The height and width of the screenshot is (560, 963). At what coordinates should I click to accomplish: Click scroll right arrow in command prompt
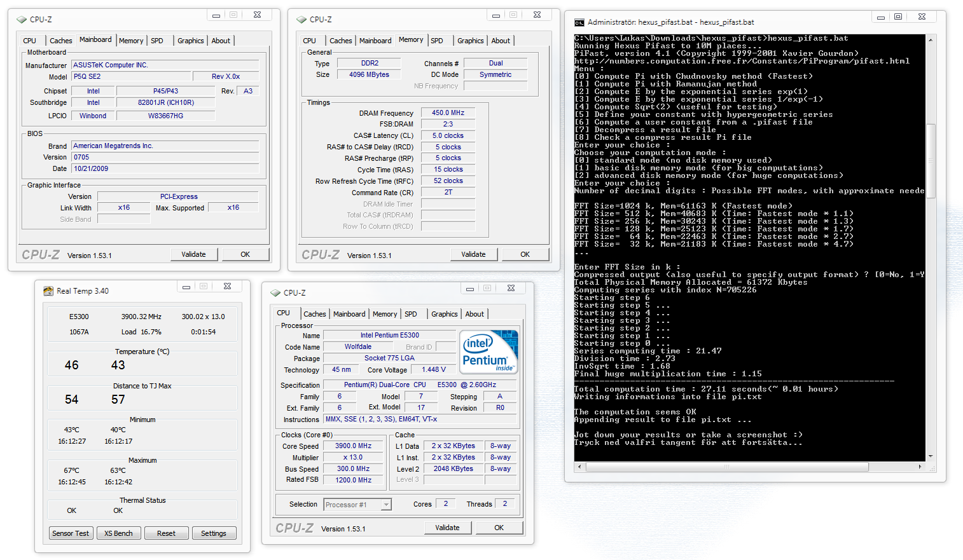(x=920, y=467)
